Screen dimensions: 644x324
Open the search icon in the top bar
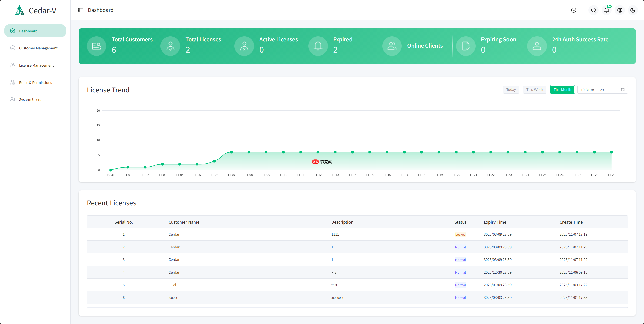click(x=593, y=10)
